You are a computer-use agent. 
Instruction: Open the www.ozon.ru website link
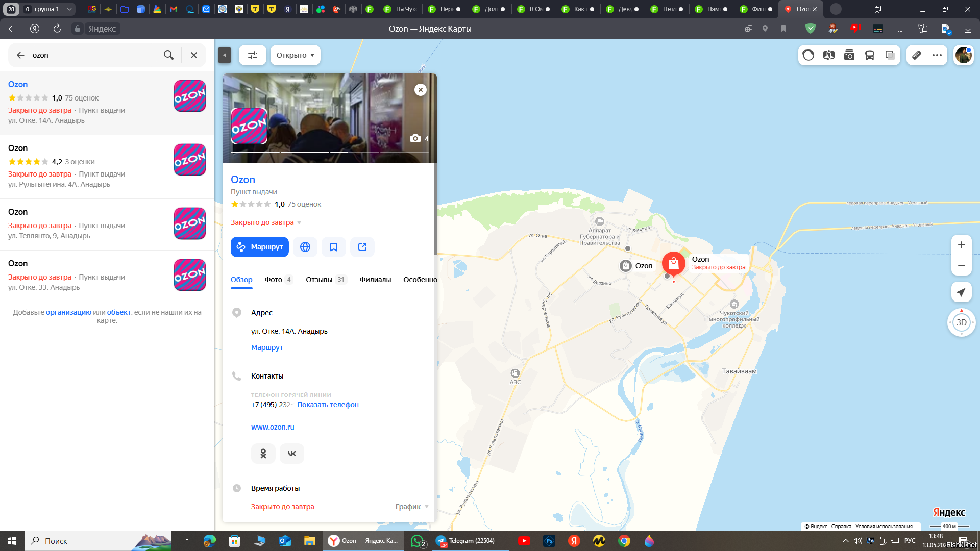(x=273, y=427)
